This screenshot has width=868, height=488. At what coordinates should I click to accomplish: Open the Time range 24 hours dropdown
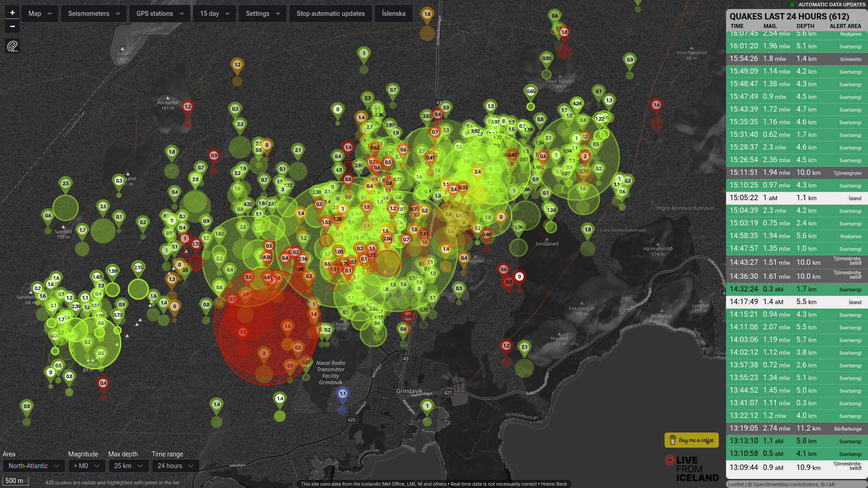coord(175,466)
